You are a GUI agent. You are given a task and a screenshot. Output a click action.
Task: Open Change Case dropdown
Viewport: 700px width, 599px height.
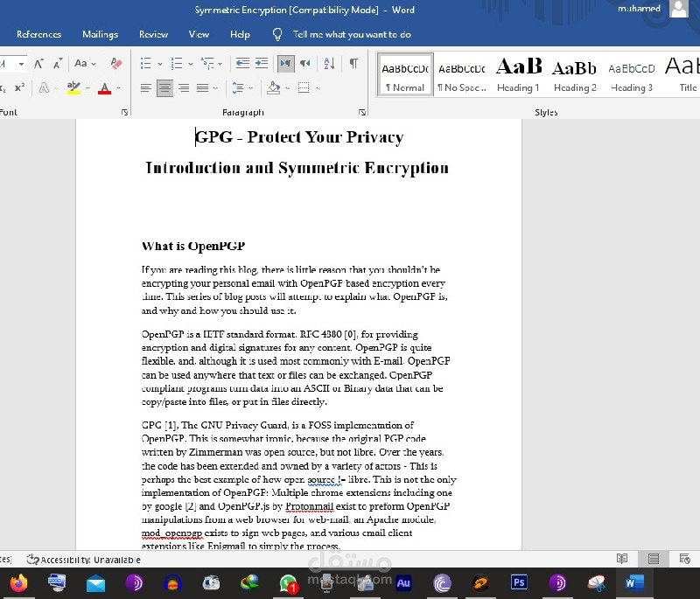(85, 64)
